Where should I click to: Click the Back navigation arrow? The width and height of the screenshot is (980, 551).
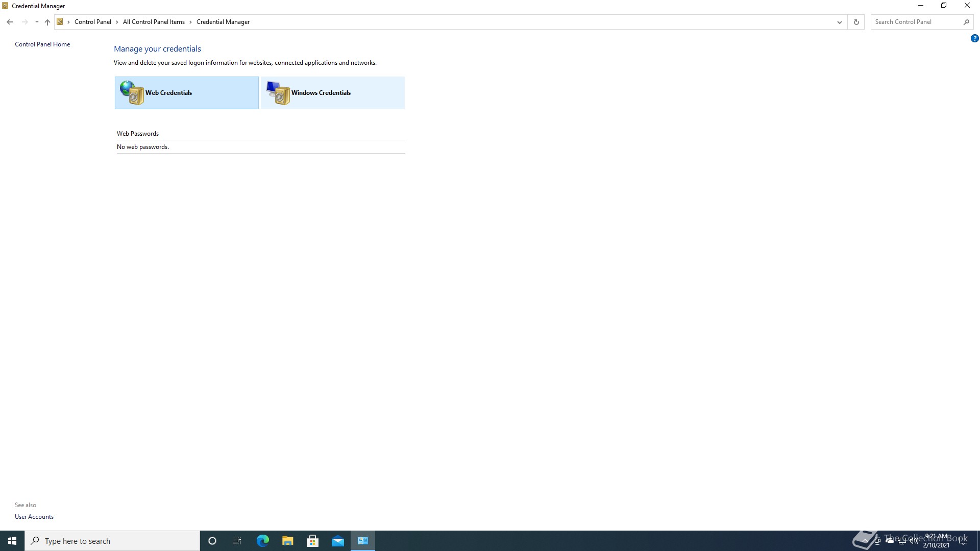click(x=10, y=22)
